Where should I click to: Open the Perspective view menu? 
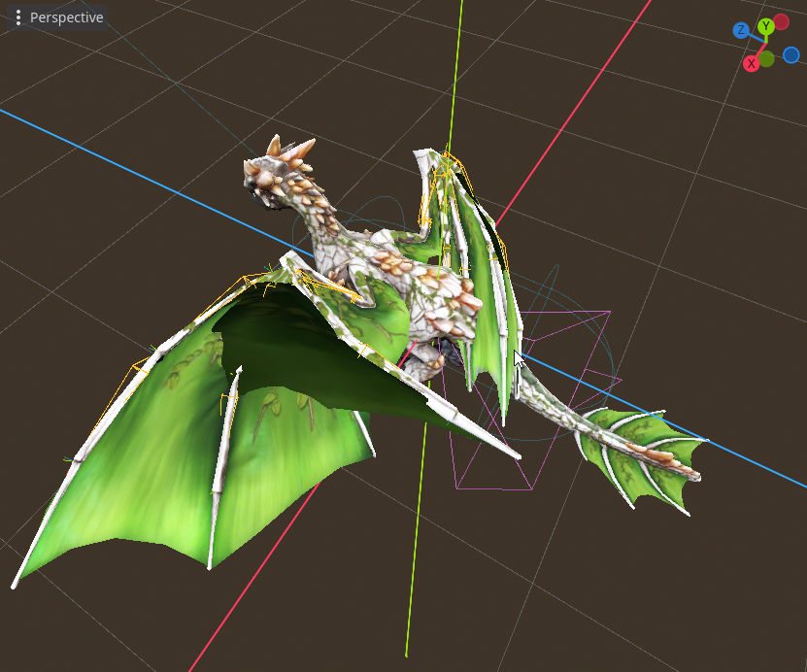click(x=57, y=17)
